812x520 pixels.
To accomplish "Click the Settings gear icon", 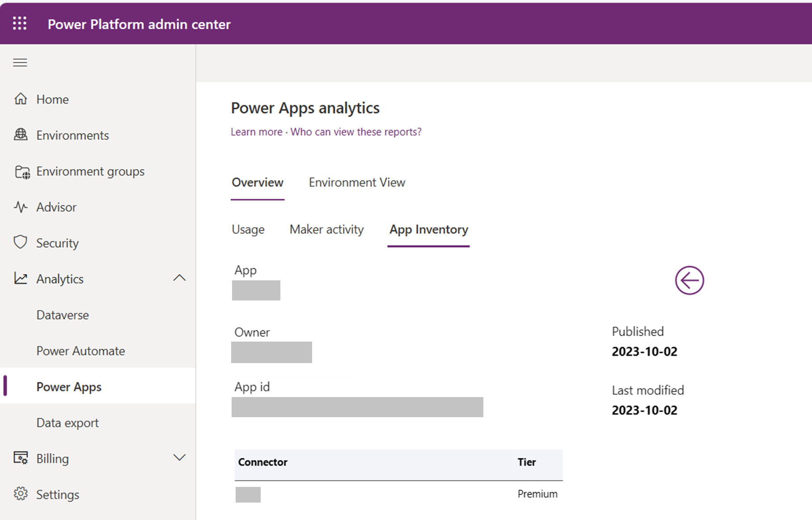I will (x=21, y=494).
